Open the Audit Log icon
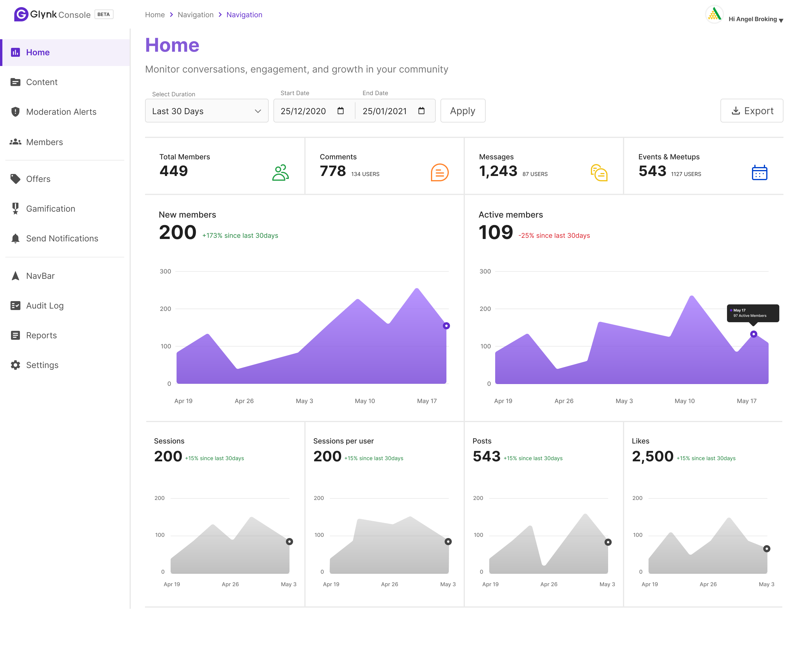812x648 pixels. (15, 305)
